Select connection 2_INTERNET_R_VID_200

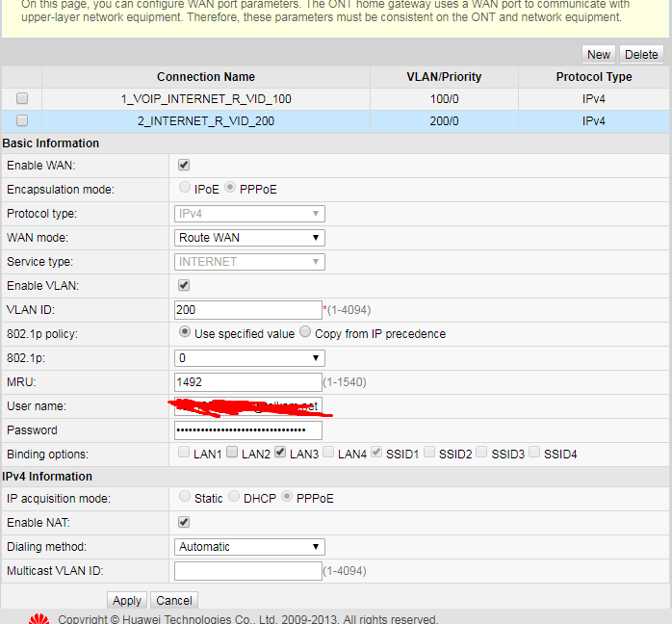coord(206,121)
